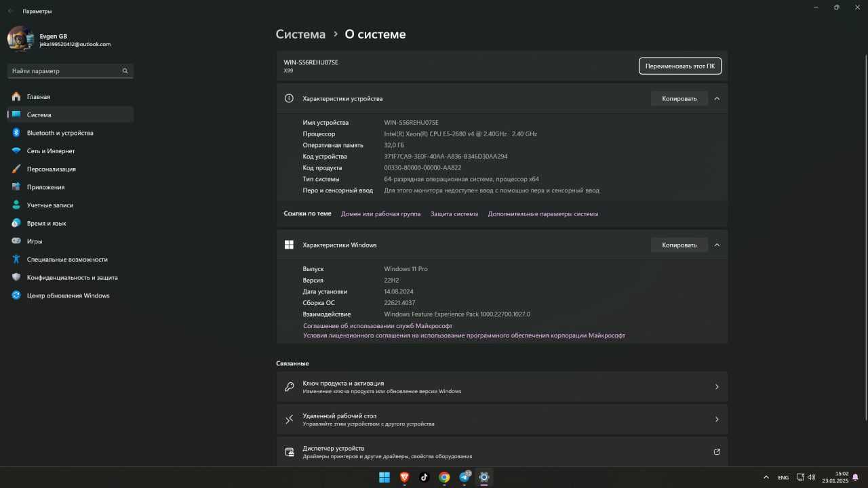Screen dimensions: 868x488
Task: Click the Windows logo beside Характеристики Windows
Action: pos(289,245)
